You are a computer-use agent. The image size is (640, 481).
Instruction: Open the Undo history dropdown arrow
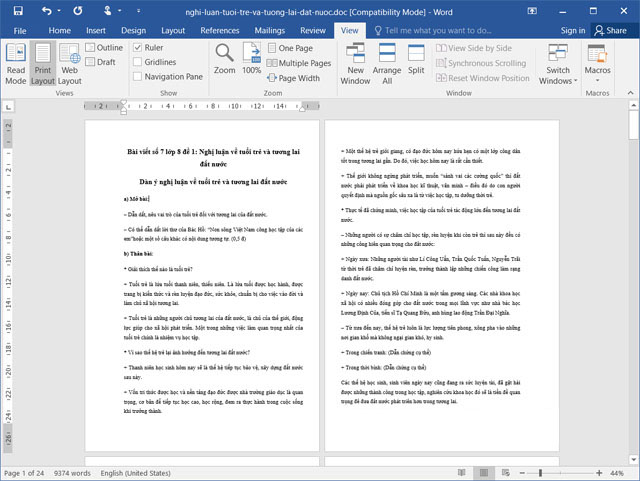(x=59, y=11)
